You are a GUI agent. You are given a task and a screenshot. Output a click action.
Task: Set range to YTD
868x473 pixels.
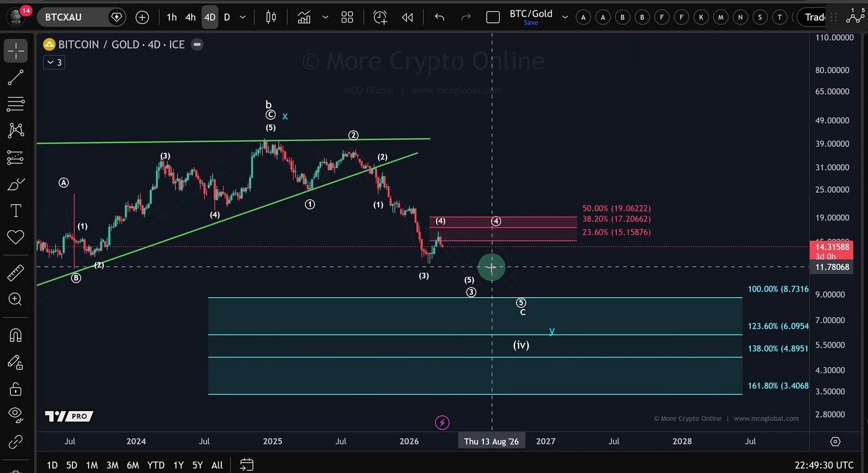tap(156, 465)
